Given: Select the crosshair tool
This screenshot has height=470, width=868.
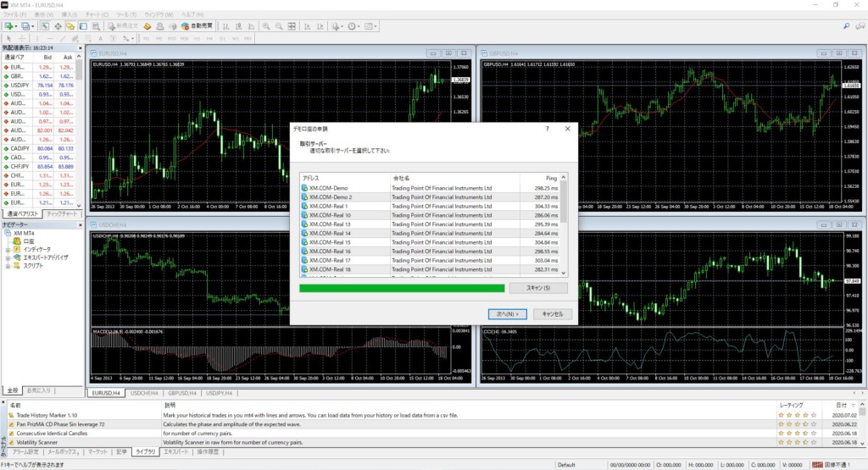Looking at the screenshot, I should click(22, 38).
